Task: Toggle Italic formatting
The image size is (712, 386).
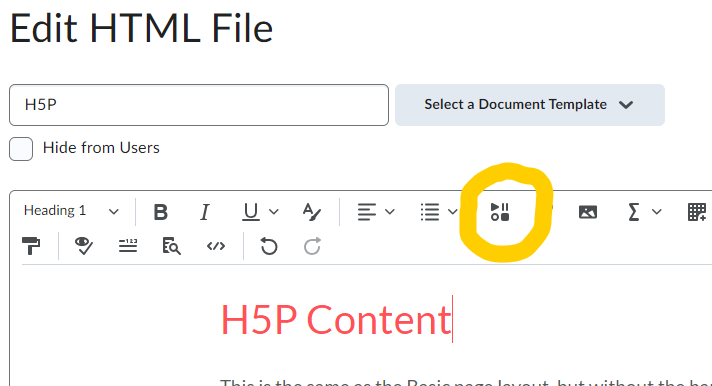Action: [205, 212]
